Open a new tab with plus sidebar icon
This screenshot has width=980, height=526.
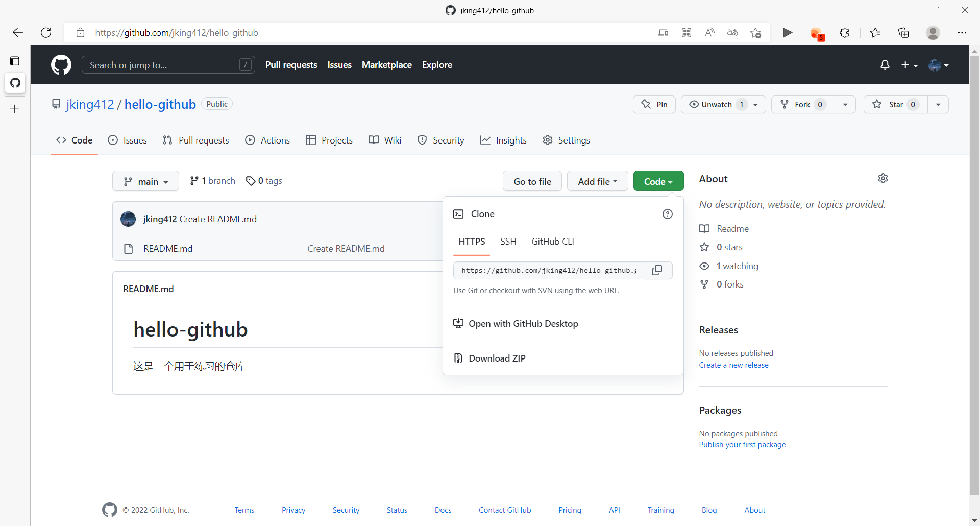15,109
